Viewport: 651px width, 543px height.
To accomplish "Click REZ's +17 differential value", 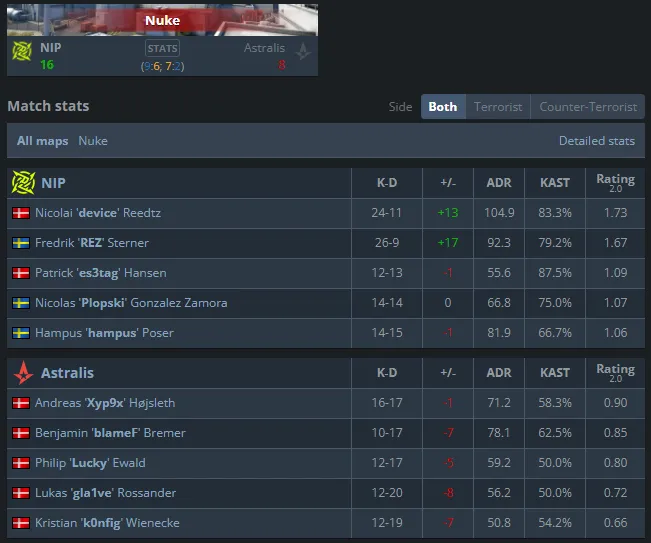I will pos(448,242).
